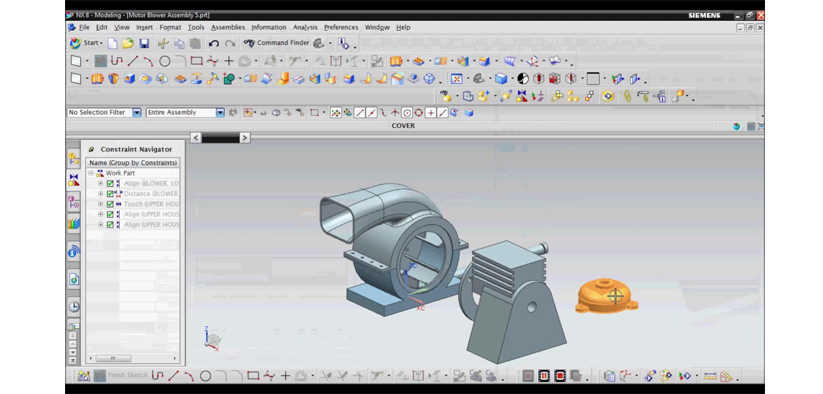The width and height of the screenshot is (823, 394).
Task: Select the Arc tool in the top sketch toolbar
Action: pos(149,61)
